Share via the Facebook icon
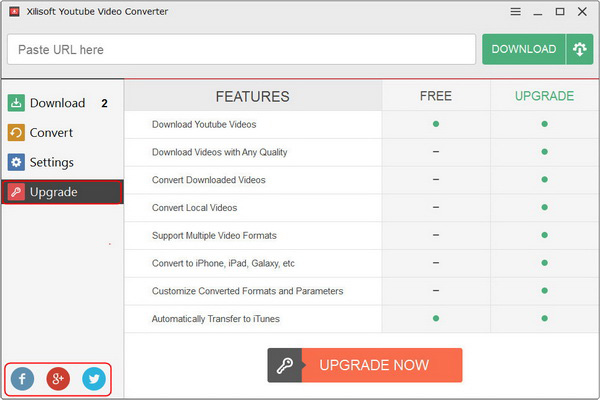Screen dimensions: 600x400 (x=22, y=379)
